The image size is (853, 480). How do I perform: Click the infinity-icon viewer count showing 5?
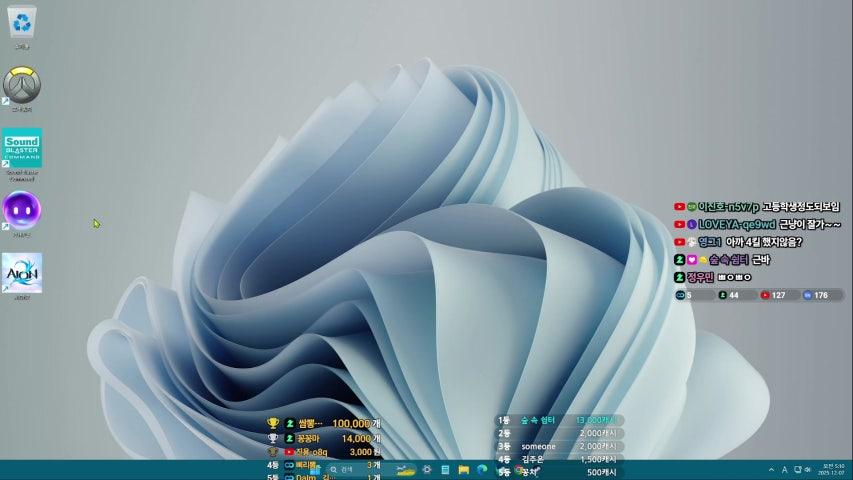pos(684,295)
